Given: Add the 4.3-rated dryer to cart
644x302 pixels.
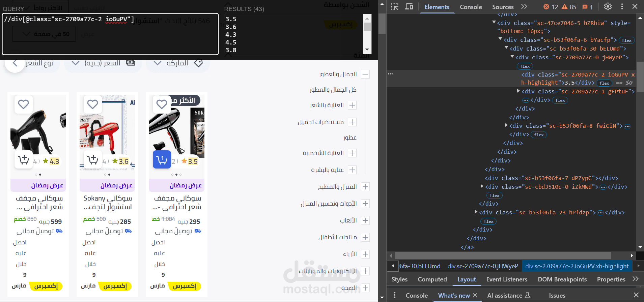Looking at the screenshot, I should pos(23,159).
